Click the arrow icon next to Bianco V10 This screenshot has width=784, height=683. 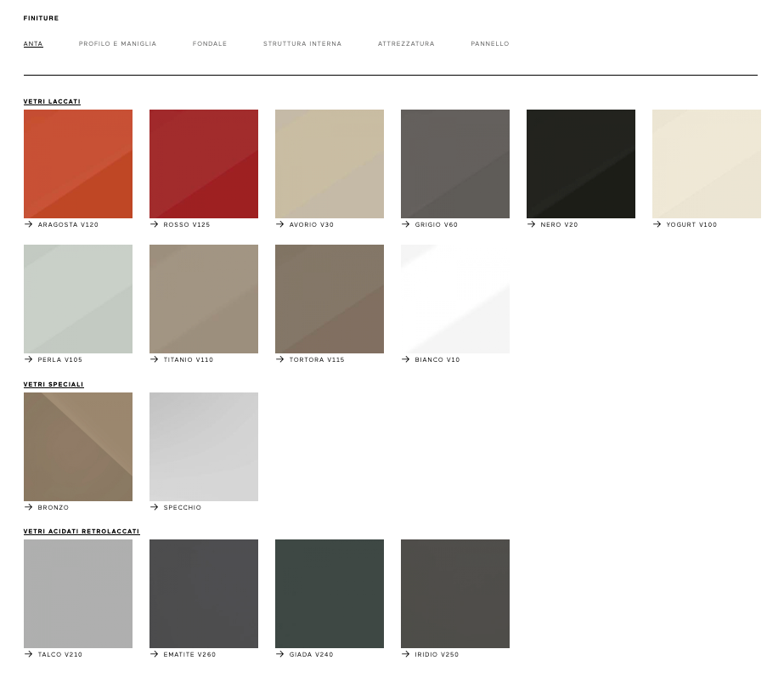tap(406, 359)
